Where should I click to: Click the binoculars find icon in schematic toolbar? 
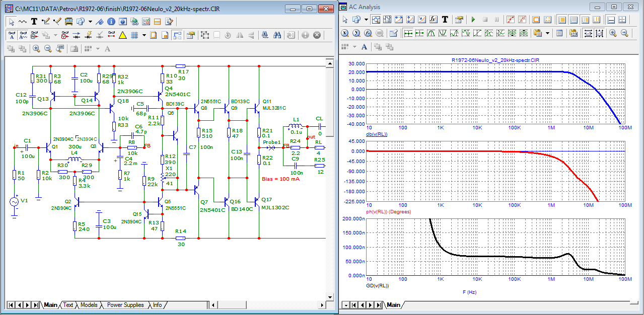[276, 35]
